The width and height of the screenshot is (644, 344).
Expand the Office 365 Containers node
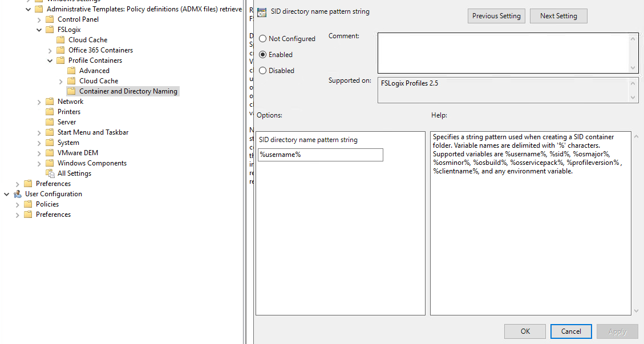click(x=50, y=50)
